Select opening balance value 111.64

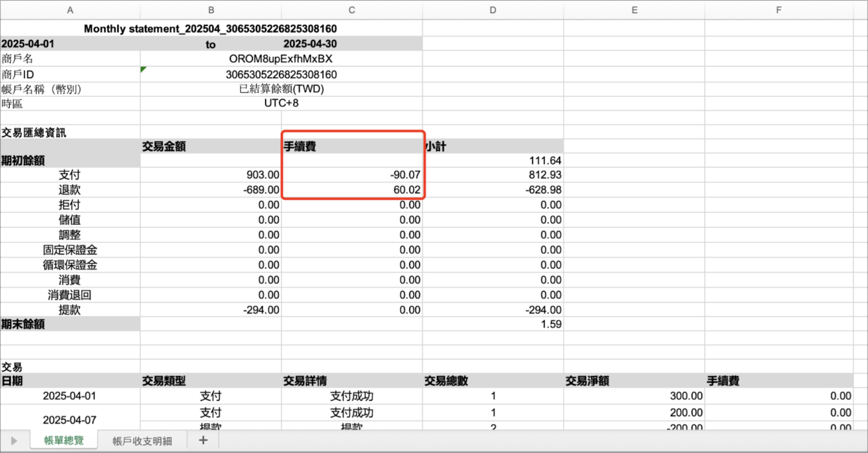tap(493, 161)
